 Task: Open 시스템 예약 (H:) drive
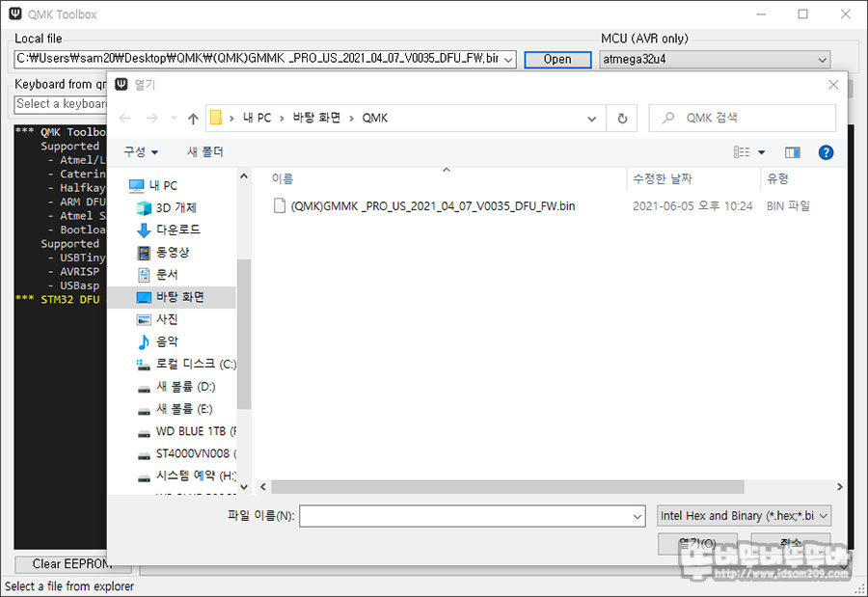(x=186, y=475)
